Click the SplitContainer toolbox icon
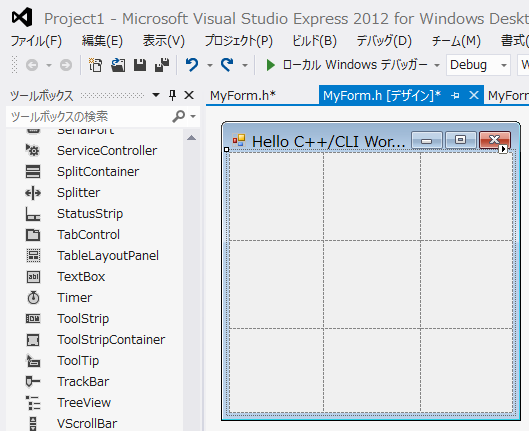The height and width of the screenshot is (431, 529). tap(33, 172)
